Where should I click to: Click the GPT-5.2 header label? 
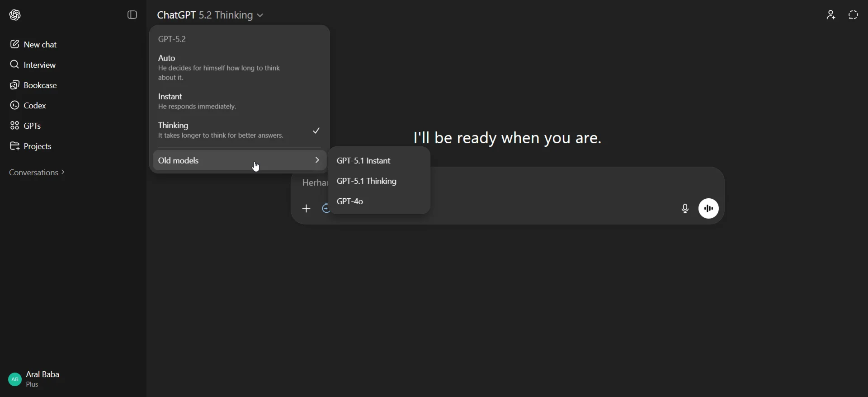coord(172,39)
